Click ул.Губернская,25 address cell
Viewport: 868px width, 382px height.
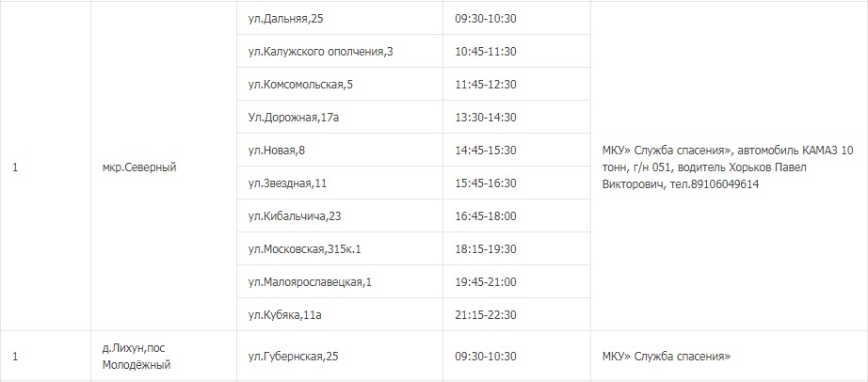[292, 357]
